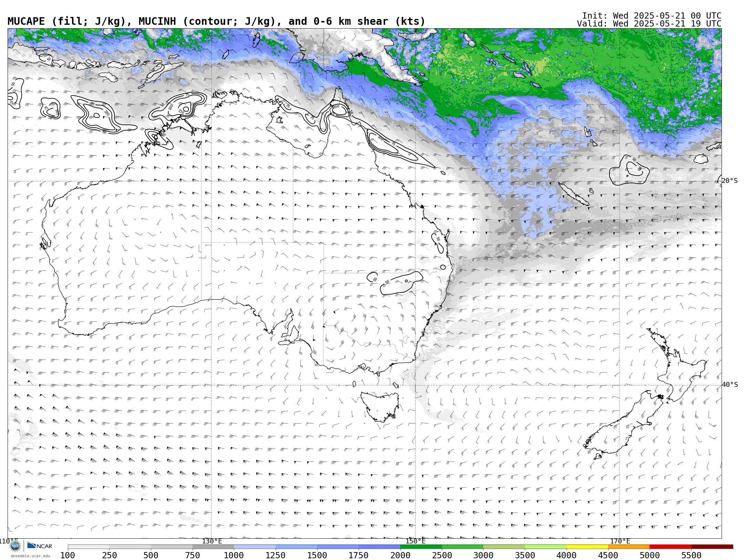Click the color bar label 2000

coord(400,556)
